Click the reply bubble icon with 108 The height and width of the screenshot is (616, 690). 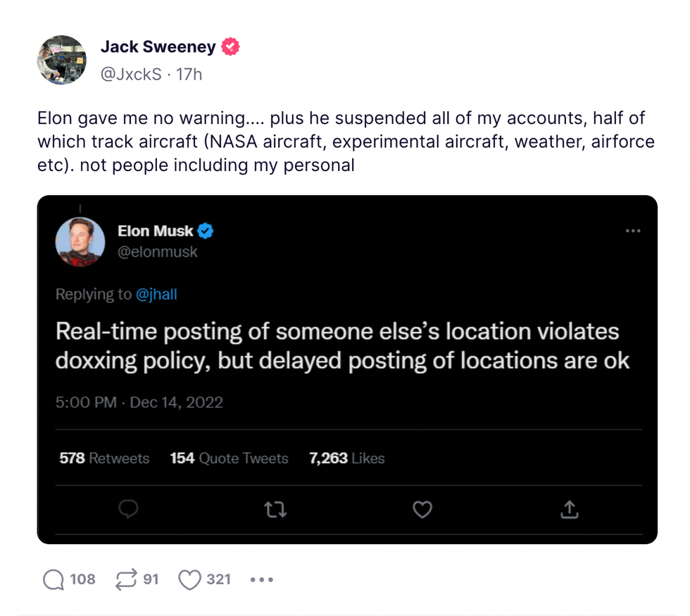54,579
